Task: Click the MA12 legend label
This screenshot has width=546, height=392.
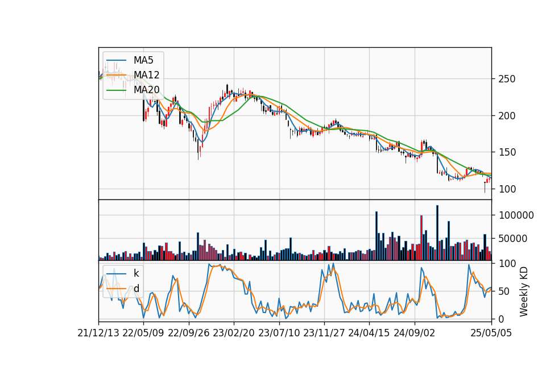Action: (x=146, y=75)
